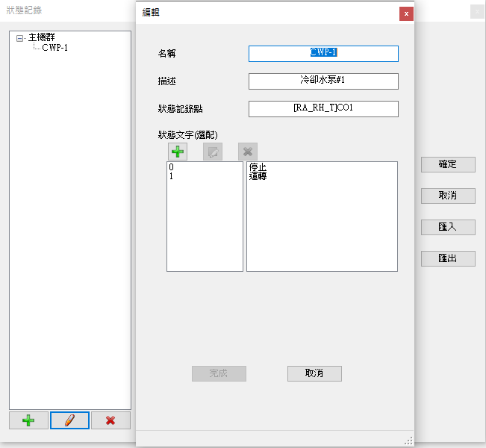
Task: Click the red X delete button below the tree
Action: [110, 420]
